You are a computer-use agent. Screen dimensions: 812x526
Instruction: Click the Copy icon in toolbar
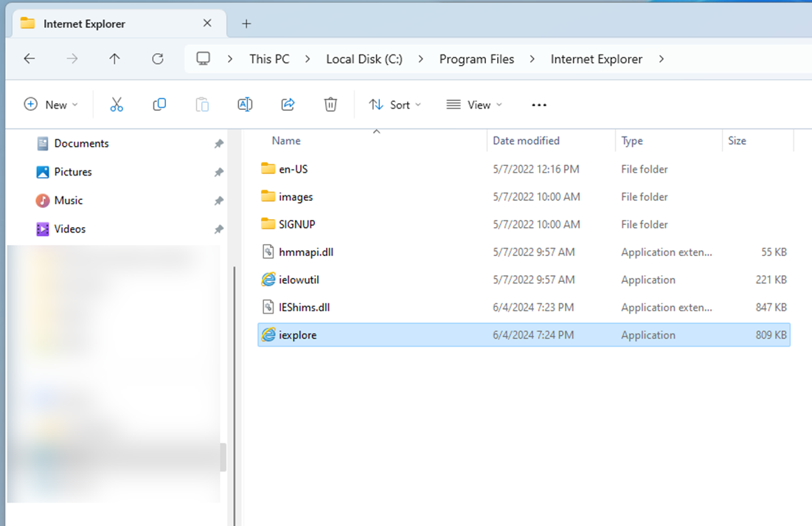click(159, 105)
